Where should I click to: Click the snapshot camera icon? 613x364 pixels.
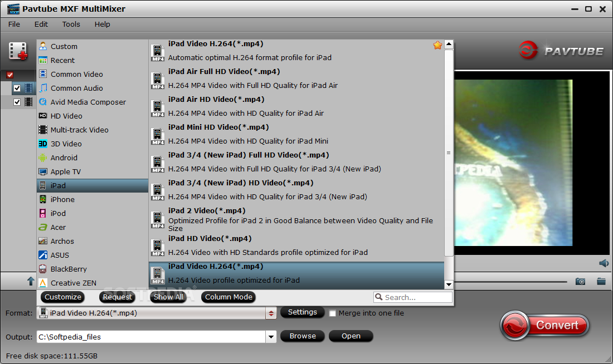[x=580, y=281]
